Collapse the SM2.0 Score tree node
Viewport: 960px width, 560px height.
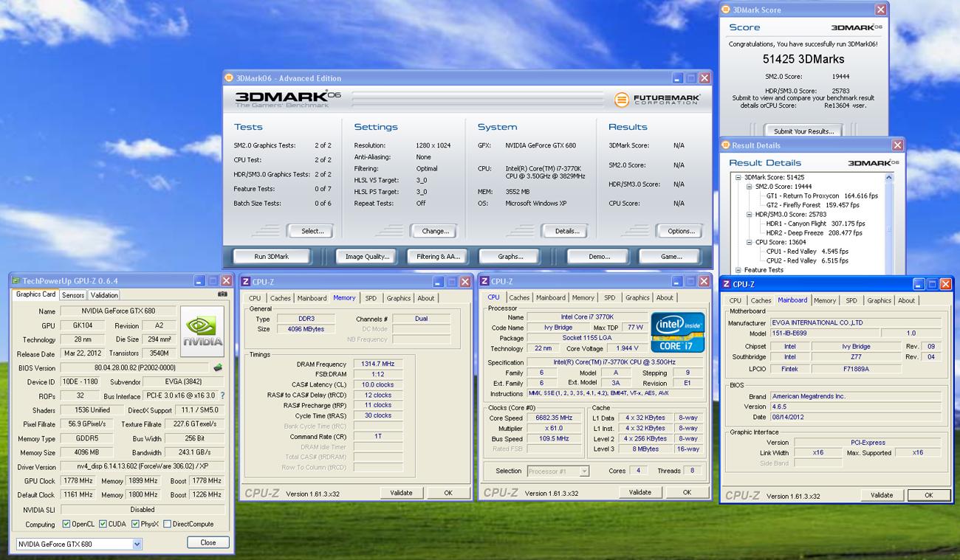(748, 187)
